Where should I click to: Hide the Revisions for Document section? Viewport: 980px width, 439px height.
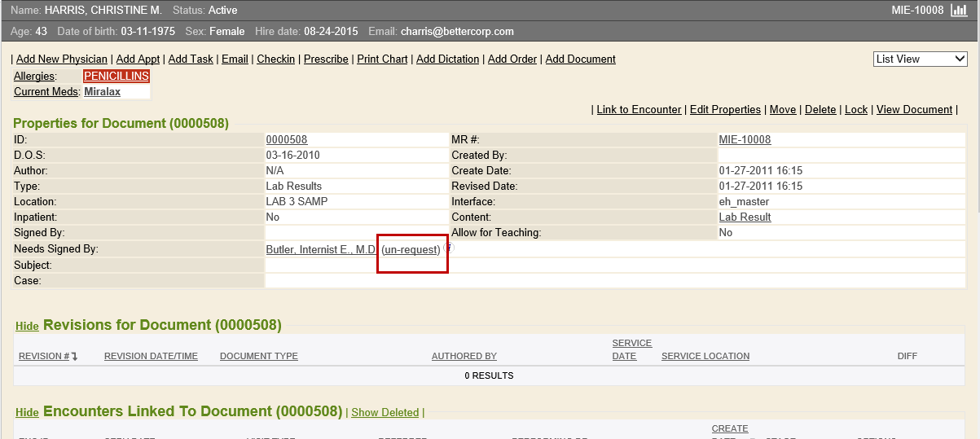[27, 327]
